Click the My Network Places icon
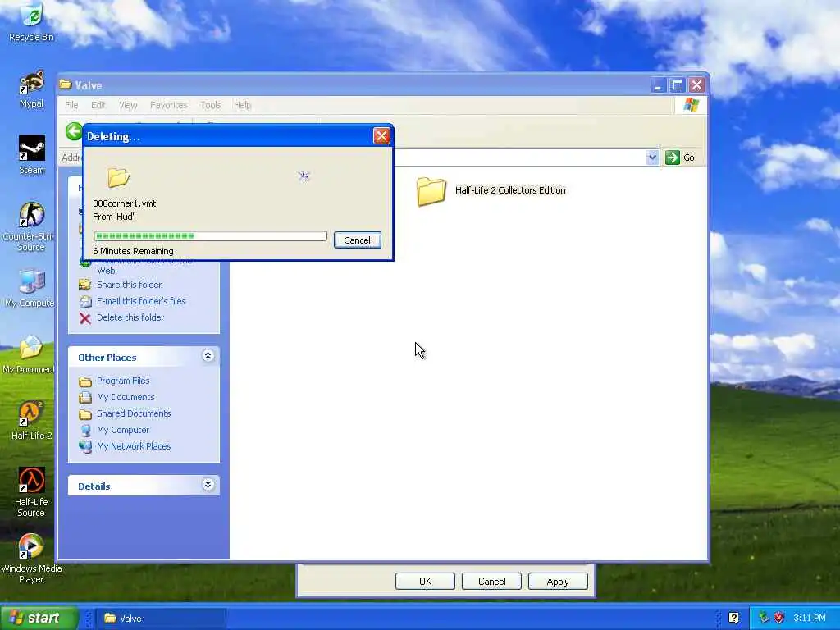Screen dimensions: 840x630 [84, 447]
